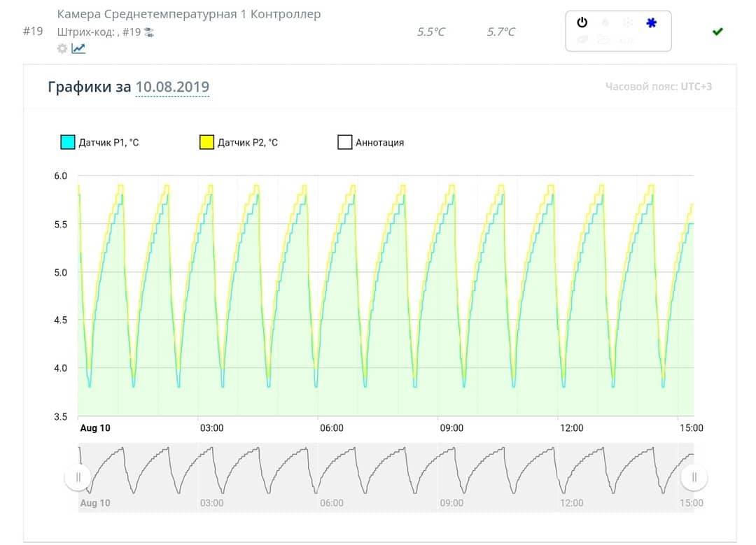Open date picker for 10.08.2019
Viewport: 756px width, 545px height.
[x=172, y=87]
